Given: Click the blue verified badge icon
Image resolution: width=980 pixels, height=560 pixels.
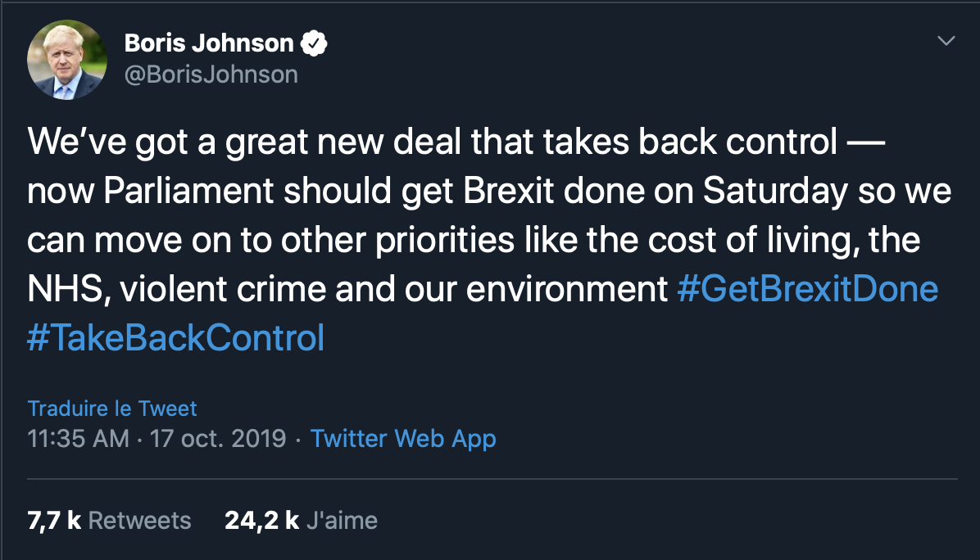Looking at the screenshot, I should (x=315, y=43).
